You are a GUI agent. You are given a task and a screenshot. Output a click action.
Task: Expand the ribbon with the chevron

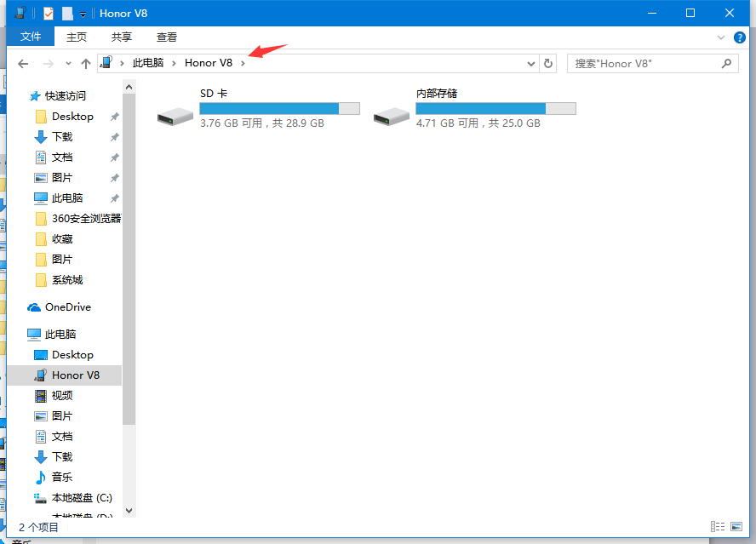[721, 37]
